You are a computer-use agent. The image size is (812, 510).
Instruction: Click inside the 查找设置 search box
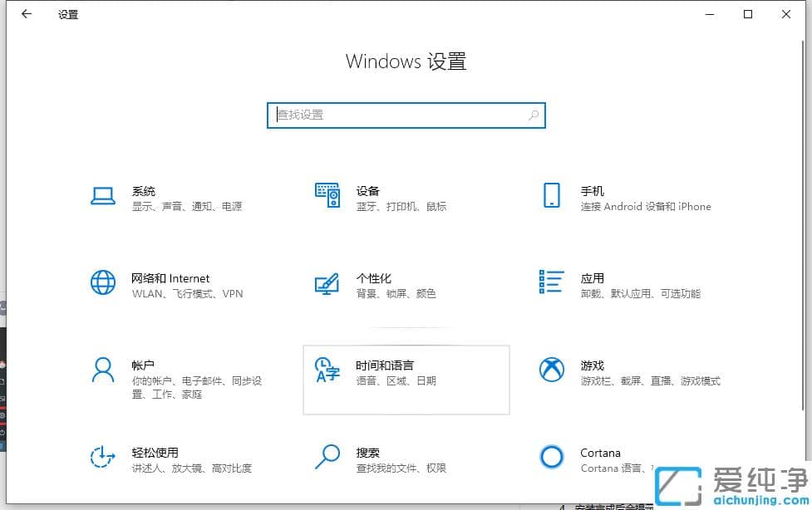pos(406,115)
